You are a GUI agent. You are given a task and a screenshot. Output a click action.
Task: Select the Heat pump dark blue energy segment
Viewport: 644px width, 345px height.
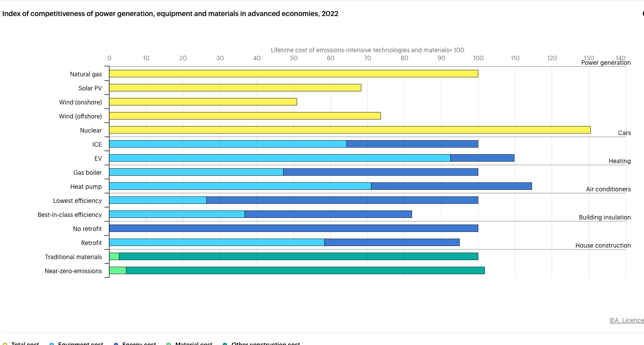point(451,186)
